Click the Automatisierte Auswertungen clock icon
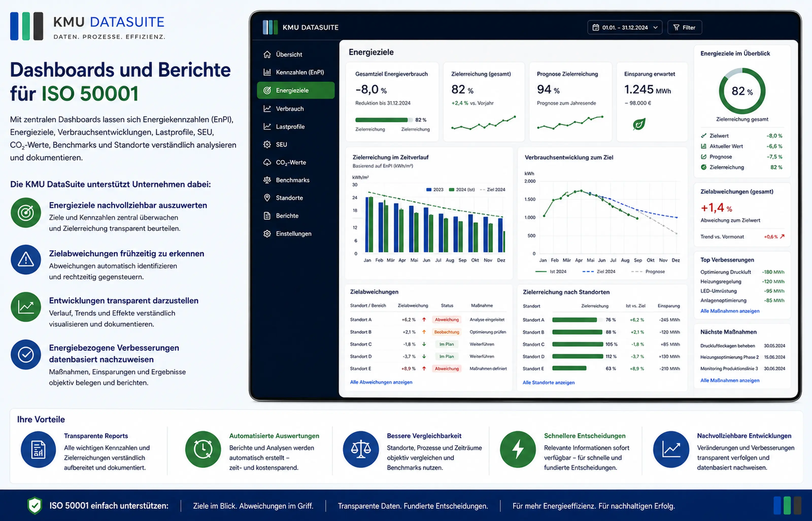 click(x=203, y=450)
